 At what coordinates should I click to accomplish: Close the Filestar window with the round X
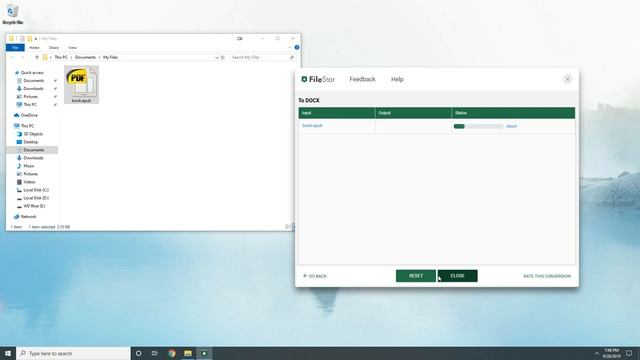coord(567,79)
